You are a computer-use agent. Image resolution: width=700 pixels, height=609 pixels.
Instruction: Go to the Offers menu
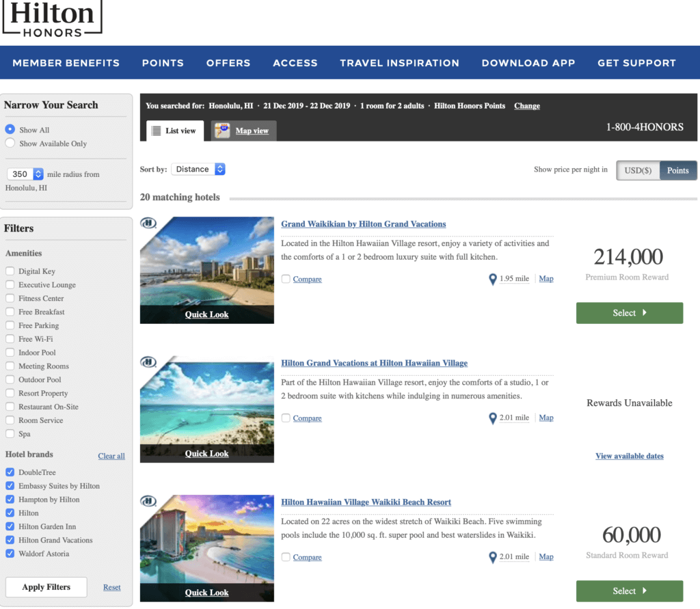pyautogui.click(x=228, y=63)
